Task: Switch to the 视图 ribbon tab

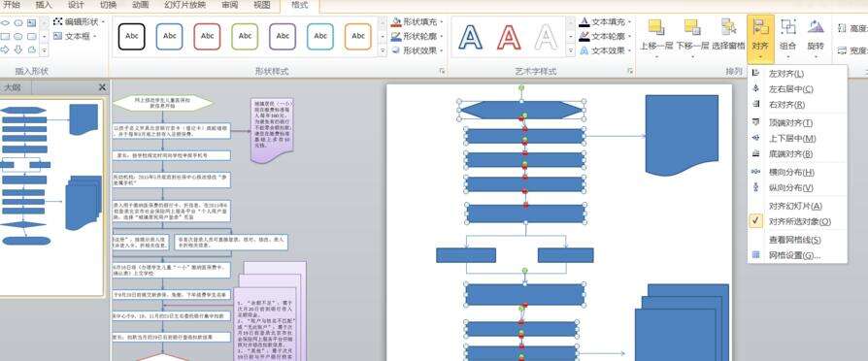Action: pyautogui.click(x=262, y=5)
